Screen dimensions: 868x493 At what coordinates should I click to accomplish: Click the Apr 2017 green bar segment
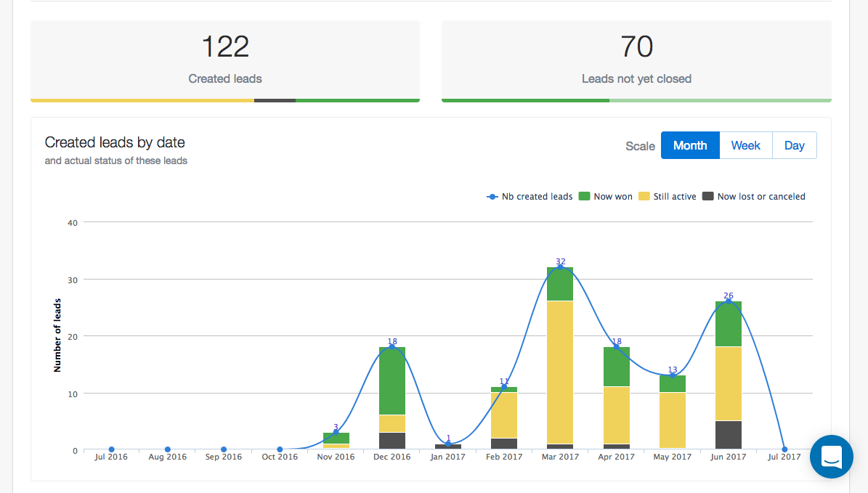(616, 367)
